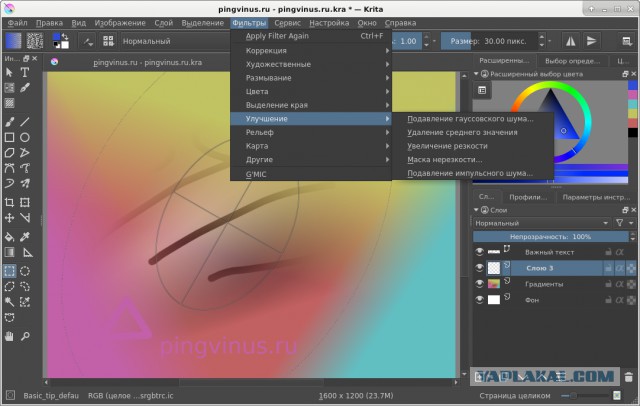The height and width of the screenshot is (406, 640).
Task: Open the layer filter funnel dropdown
Action: [x=624, y=223]
